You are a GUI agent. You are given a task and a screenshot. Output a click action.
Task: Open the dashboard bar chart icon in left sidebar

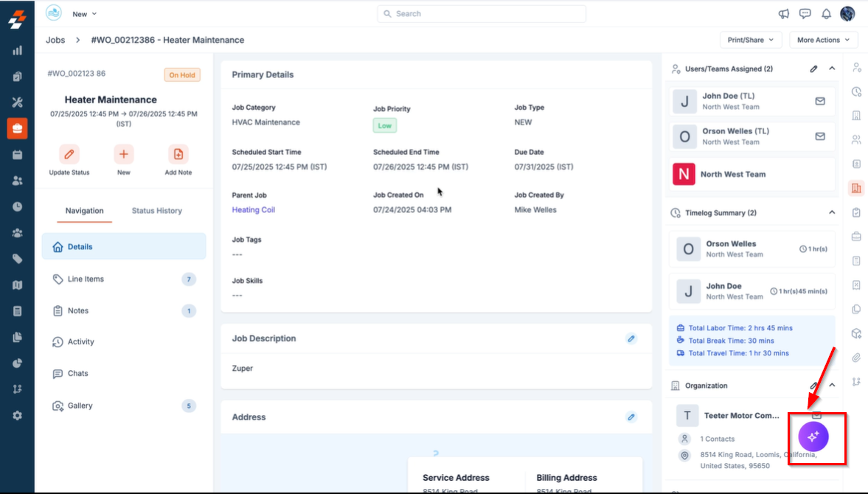point(17,50)
